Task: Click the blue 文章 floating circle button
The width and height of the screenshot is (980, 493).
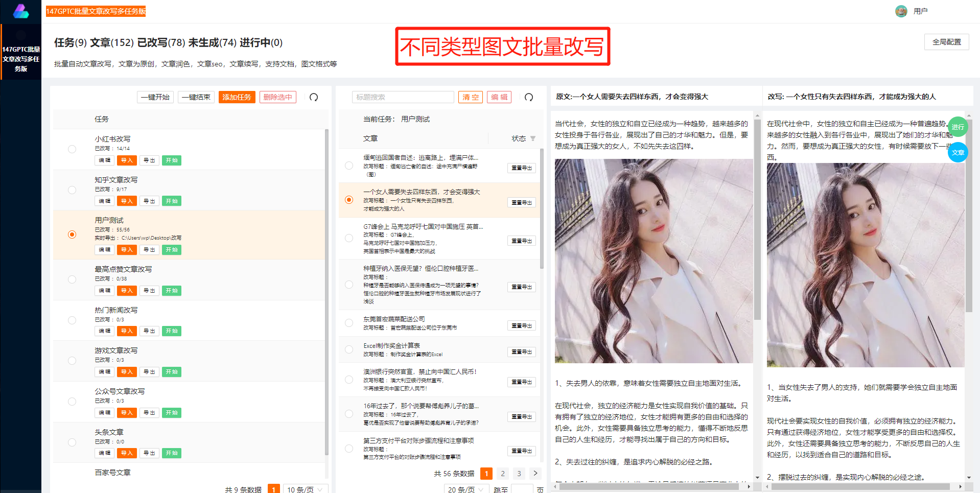Action: pyautogui.click(x=958, y=152)
